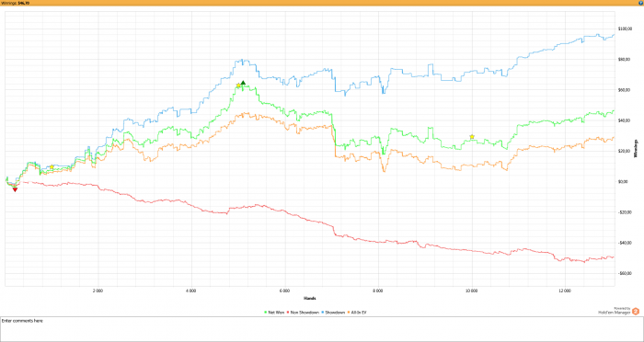
Task: Click the dark green upward triangle peak marker
Action: click(x=243, y=83)
